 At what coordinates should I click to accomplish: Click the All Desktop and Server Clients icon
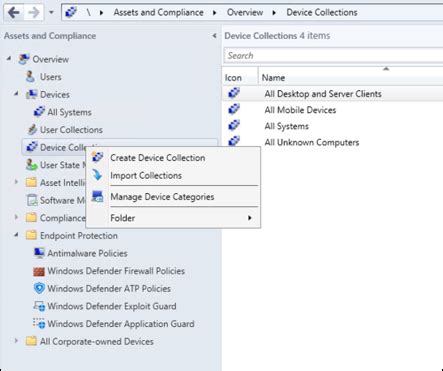[x=234, y=93]
